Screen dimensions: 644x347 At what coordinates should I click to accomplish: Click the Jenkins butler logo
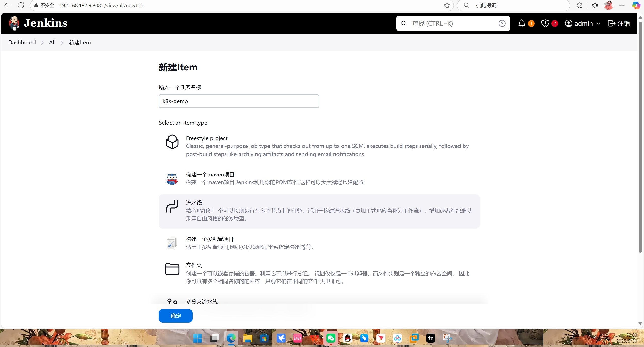pos(14,23)
